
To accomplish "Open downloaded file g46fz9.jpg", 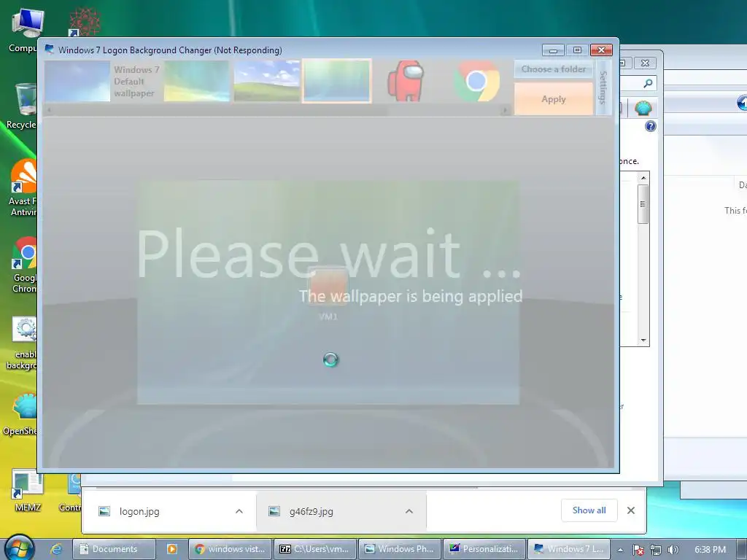I will (311, 511).
